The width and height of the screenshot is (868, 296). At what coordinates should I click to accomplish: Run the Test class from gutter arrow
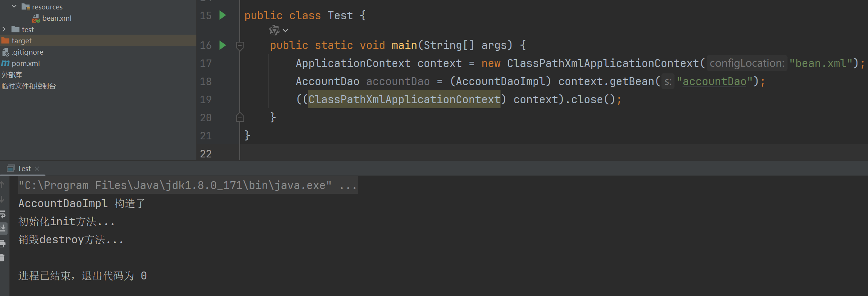[223, 15]
